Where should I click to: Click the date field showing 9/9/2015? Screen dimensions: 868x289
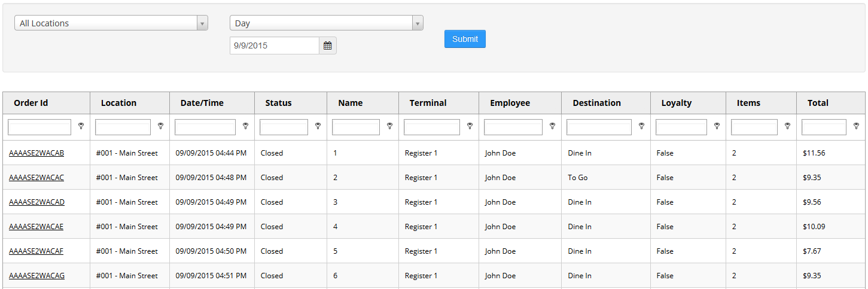pos(275,45)
